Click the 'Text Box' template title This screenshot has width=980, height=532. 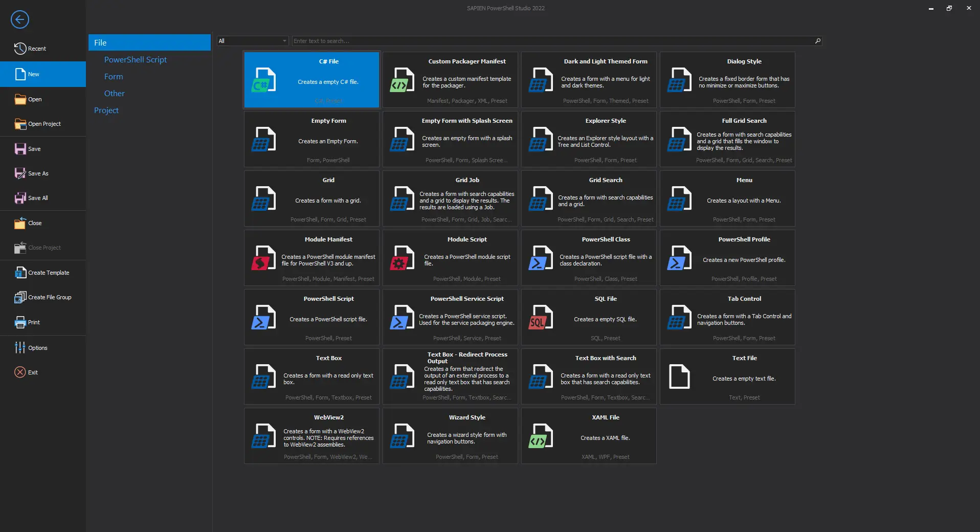(328, 358)
